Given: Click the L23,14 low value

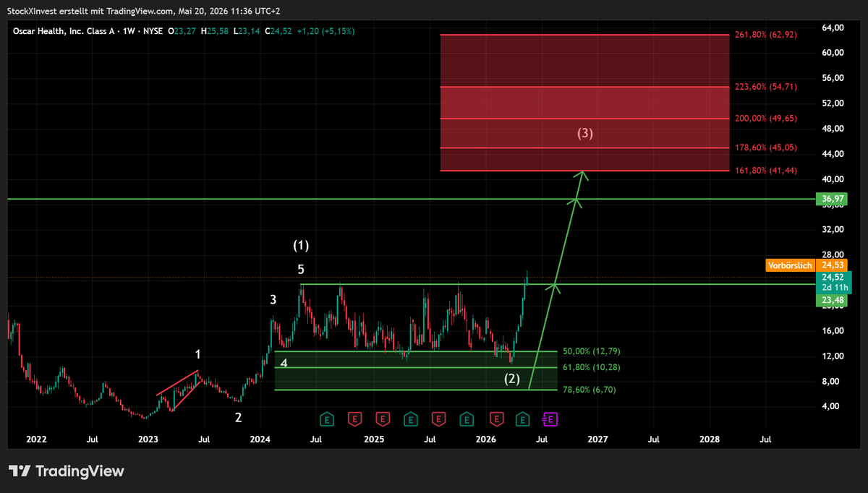Looking at the screenshot, I should 247,31.
